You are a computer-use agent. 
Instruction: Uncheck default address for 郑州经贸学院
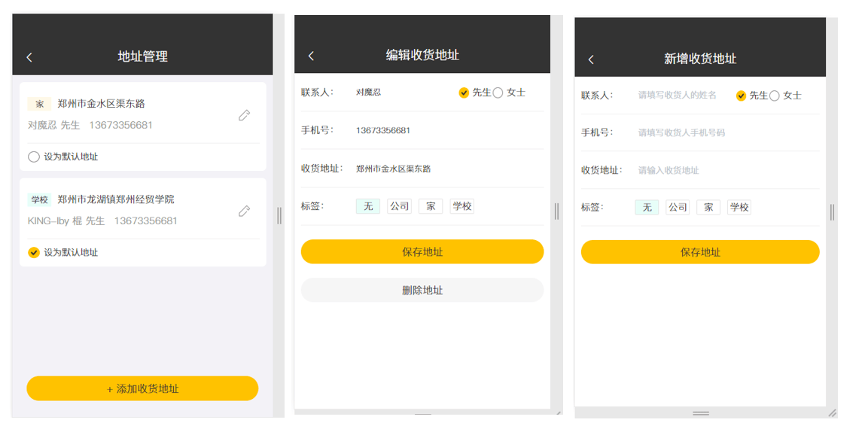tap(34, 253)
